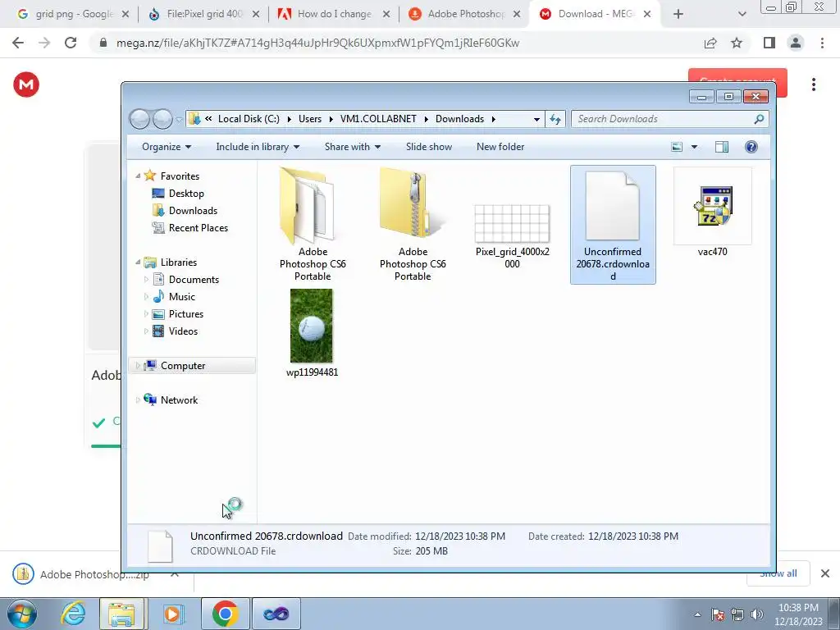Show hidden system tray icons
This screenshot has width=840, height=630.
(x=697, y=614)
